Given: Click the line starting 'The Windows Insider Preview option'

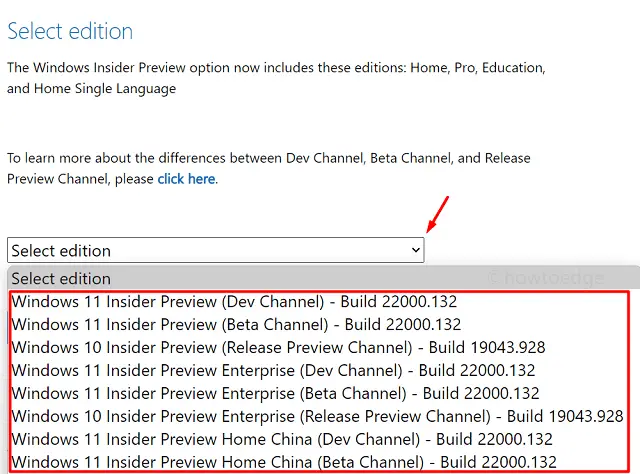Looking at the screenshot, I should [x=276, y=68].
